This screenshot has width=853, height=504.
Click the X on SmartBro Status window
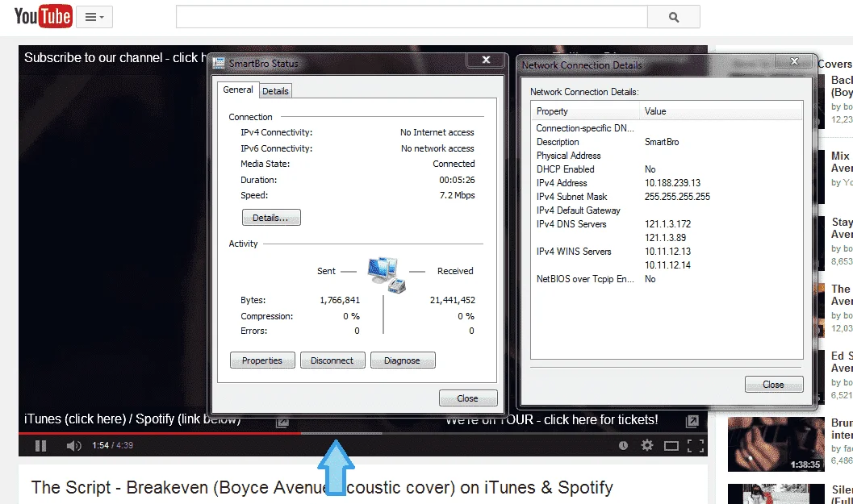[x=487, y=60]
